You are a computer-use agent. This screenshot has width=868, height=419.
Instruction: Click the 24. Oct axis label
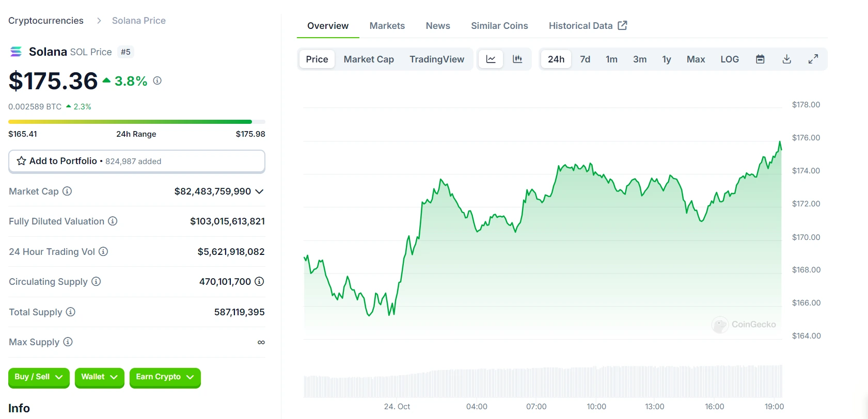(x=397, y=407)
